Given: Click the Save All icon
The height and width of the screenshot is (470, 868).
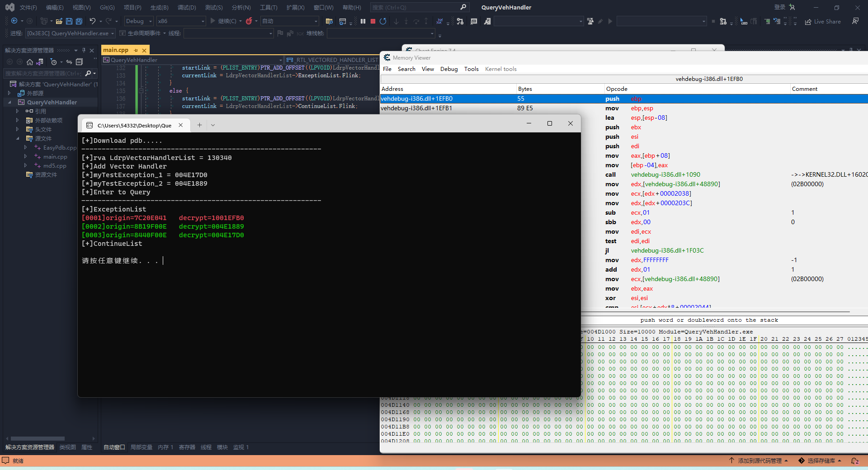Looking at the screenshot, I should 79,21.
